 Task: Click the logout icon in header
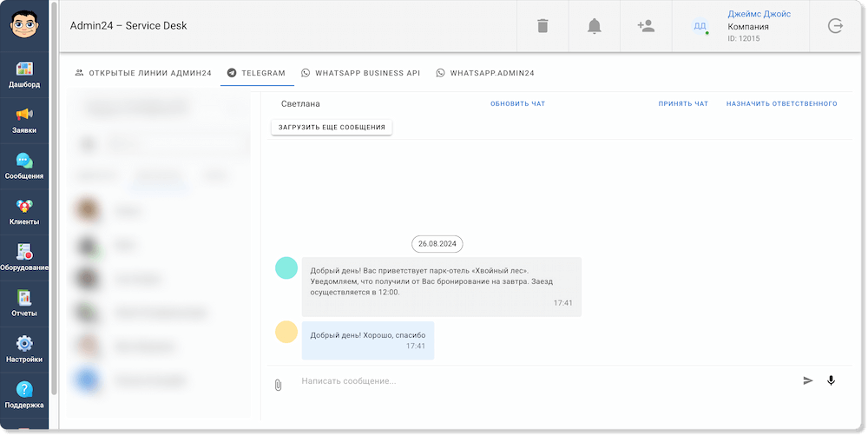[x=835, y=26]
